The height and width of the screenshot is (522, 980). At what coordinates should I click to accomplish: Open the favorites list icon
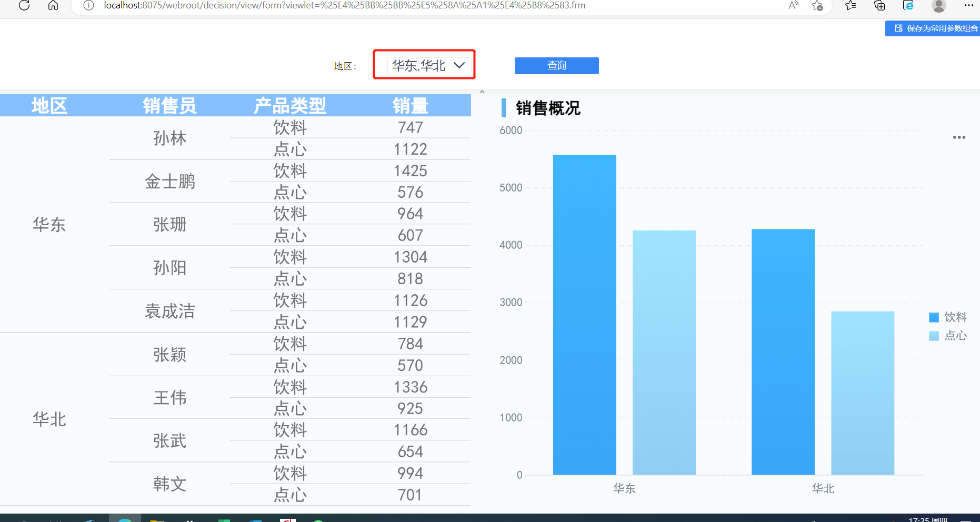click(x=851, y=6)
